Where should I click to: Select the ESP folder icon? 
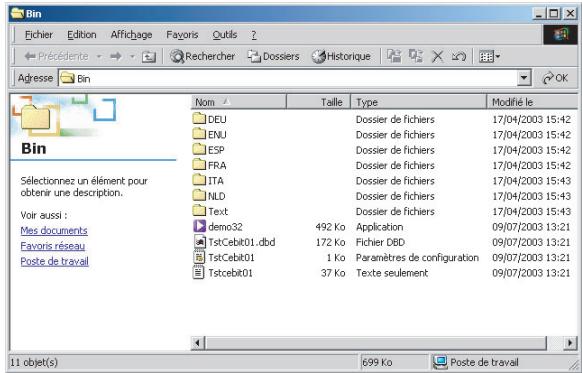pyautogui.click(x=199, y=150)
